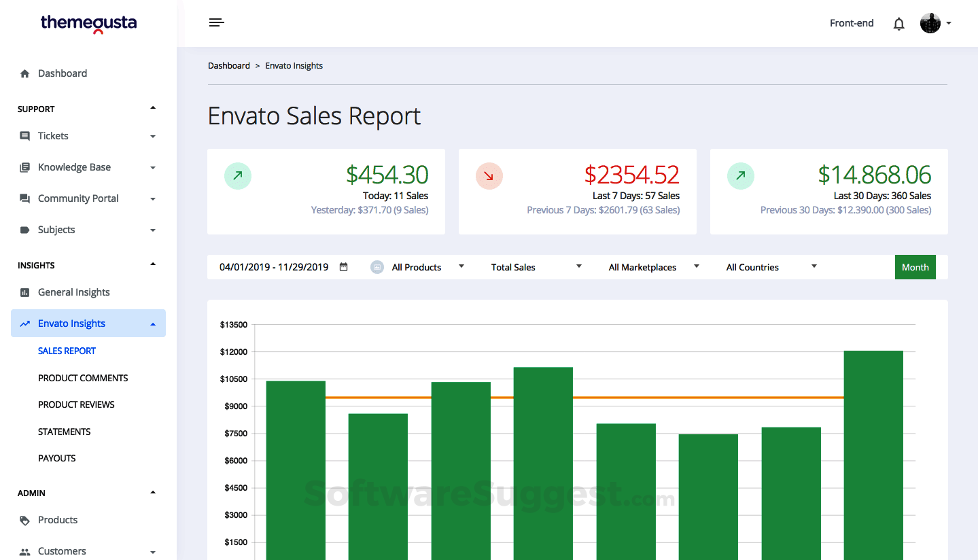Click the $14.868.06 last 30 days amount
The image size is (978, 560).
pos(874,175)
